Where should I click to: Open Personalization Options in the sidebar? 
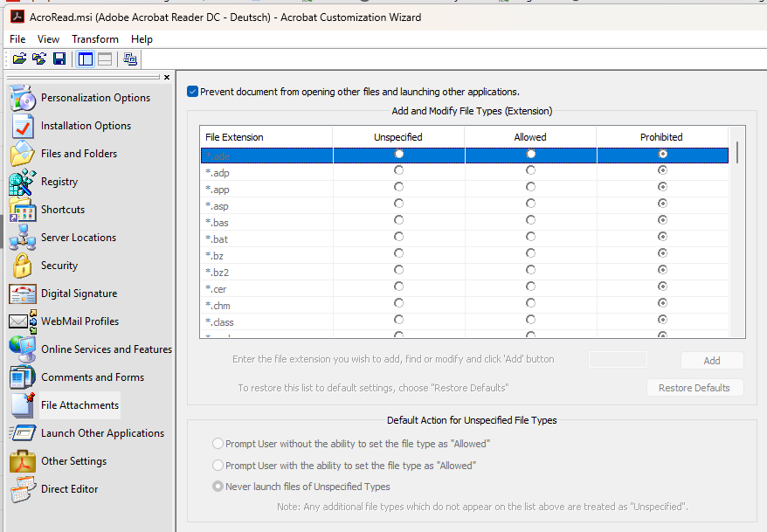coord(95,98)
